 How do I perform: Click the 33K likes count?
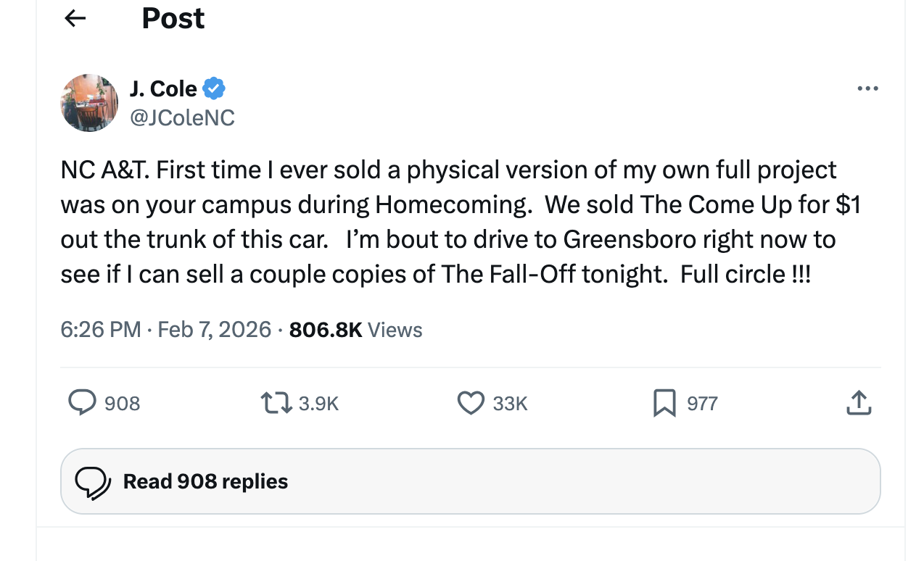[x=510, y=403]
